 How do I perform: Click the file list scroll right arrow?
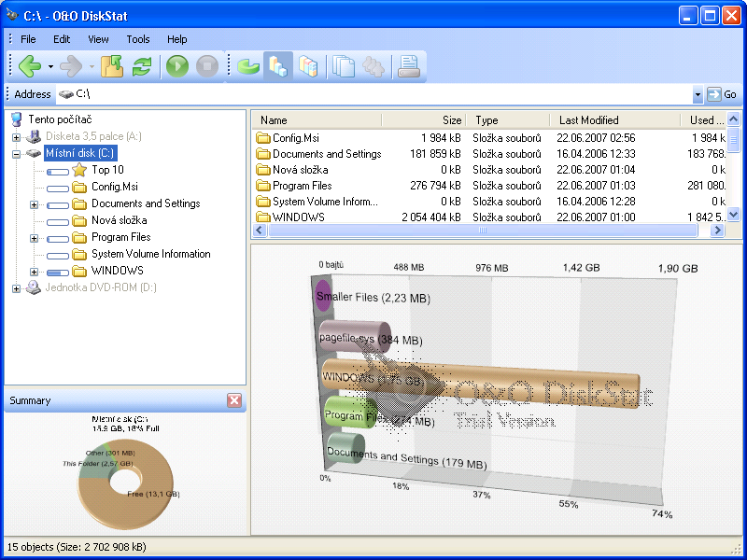click(717, 231)
